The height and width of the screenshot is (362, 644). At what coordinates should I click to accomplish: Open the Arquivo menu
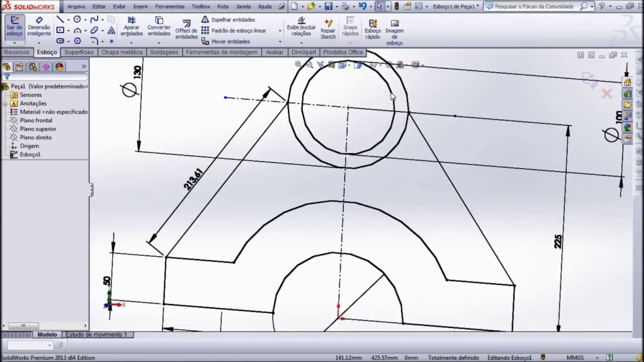click(x=76, y=7)
